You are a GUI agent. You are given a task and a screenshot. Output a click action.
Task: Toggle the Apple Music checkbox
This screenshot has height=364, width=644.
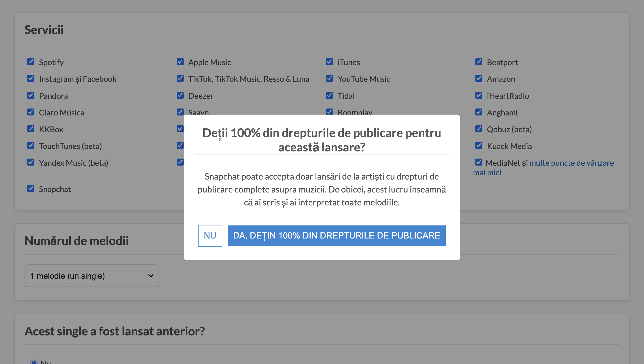180,62
